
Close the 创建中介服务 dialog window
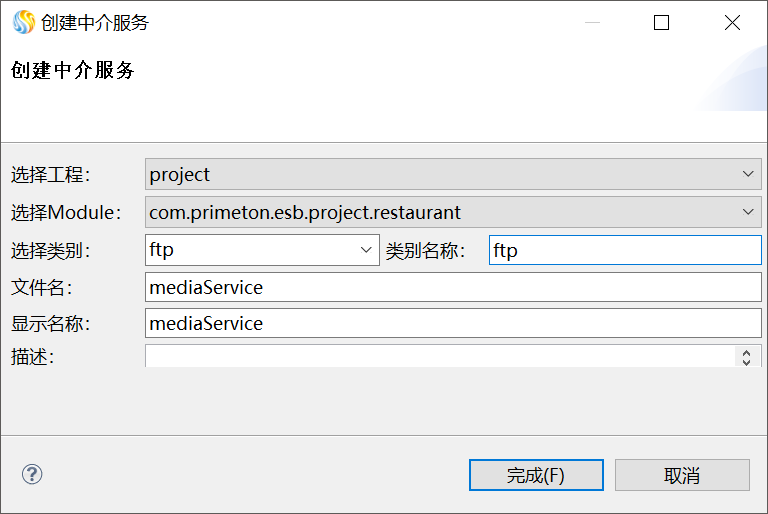(x=732, y=22)
